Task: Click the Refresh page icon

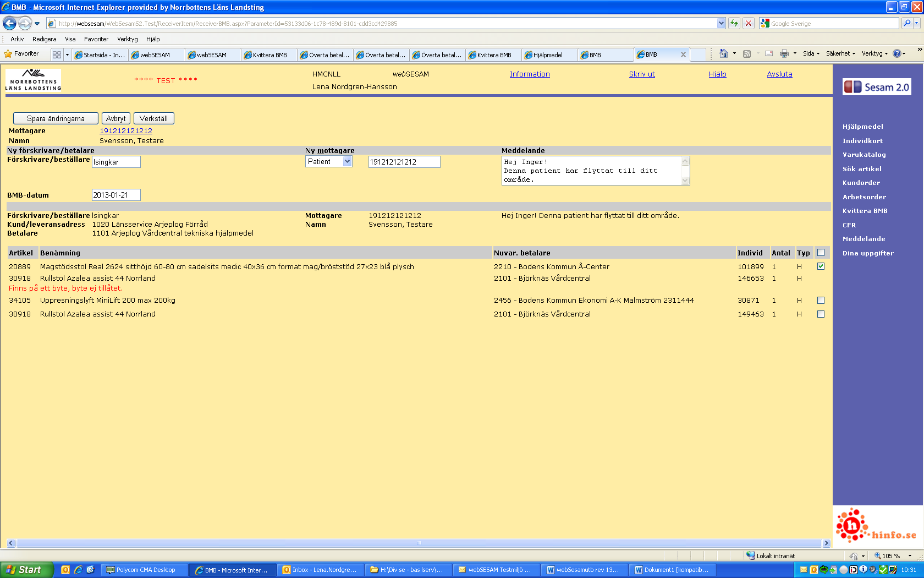Action: pyautogui.click(x=734, y=23)
